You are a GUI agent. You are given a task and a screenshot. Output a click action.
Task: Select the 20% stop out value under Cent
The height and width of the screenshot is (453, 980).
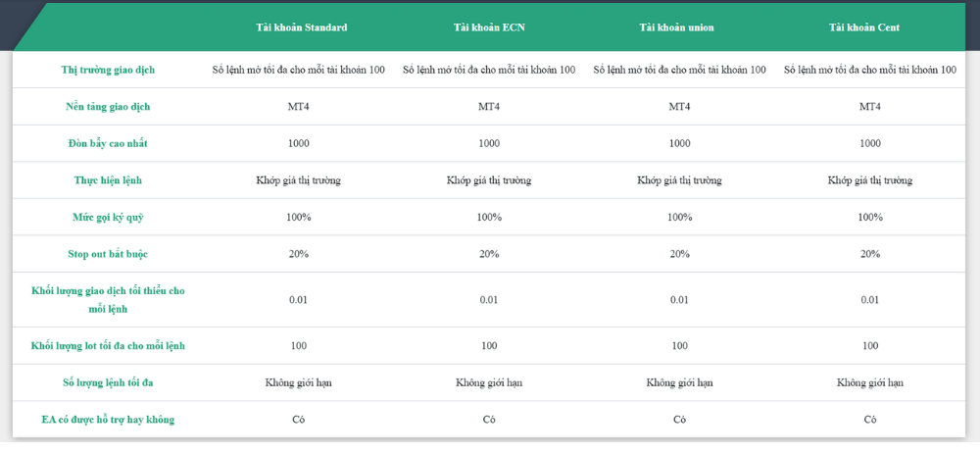click(869, 254)
